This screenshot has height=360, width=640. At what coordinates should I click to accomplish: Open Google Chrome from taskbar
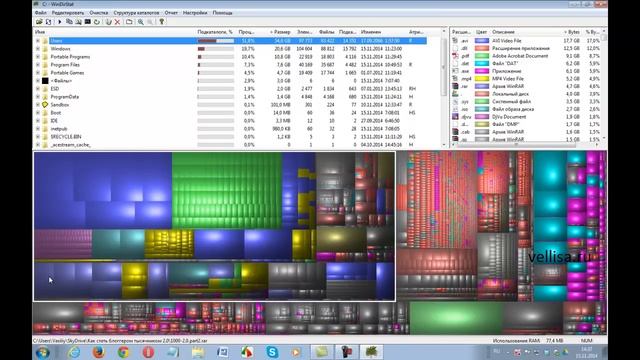coord(124,352)
